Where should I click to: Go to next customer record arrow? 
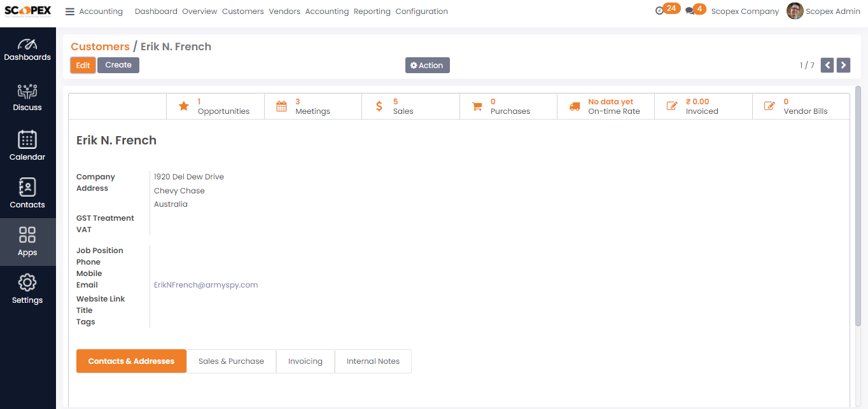pyautogui.click(x=844, y=65)
